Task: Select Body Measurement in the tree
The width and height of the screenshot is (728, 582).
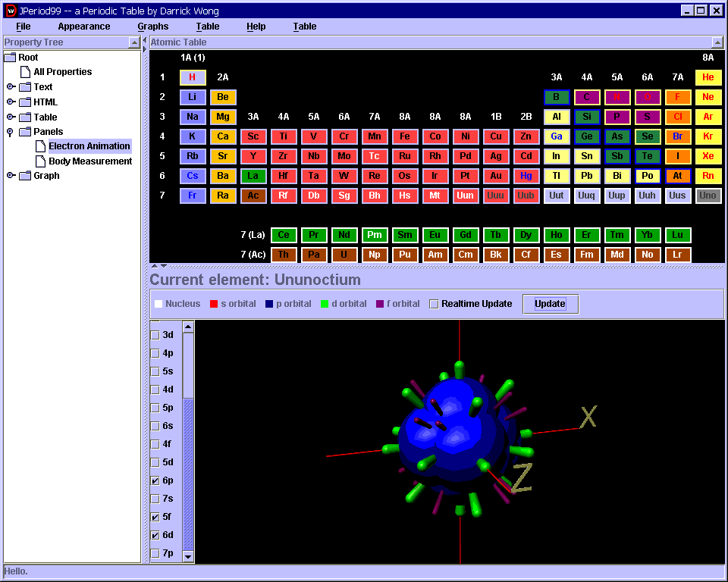Action: (90, 161)
